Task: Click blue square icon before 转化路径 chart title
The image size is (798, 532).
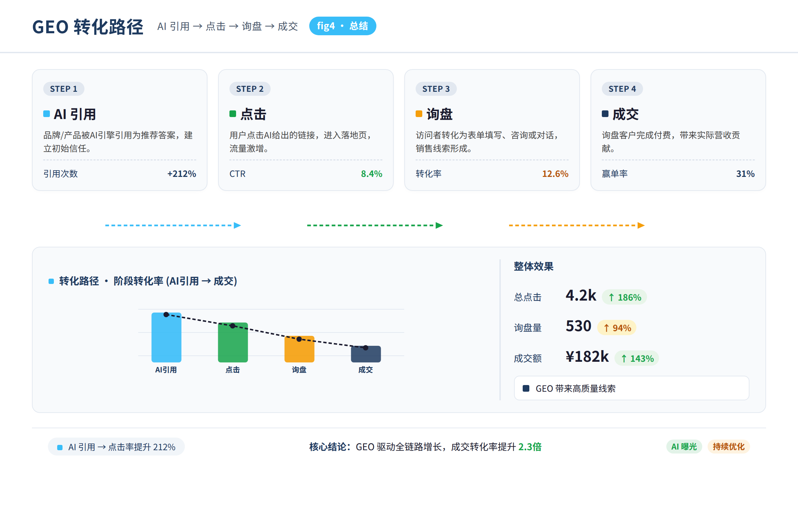Action: coord(51,281)
